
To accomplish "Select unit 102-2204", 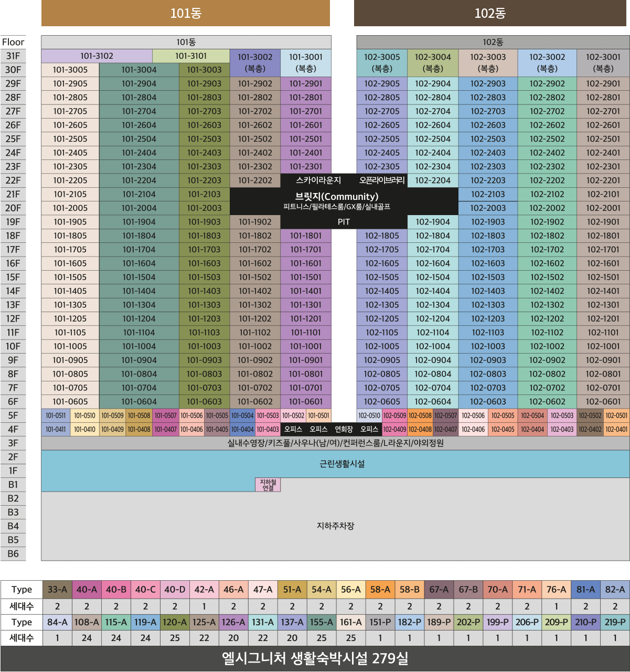I will pos(433,180).
